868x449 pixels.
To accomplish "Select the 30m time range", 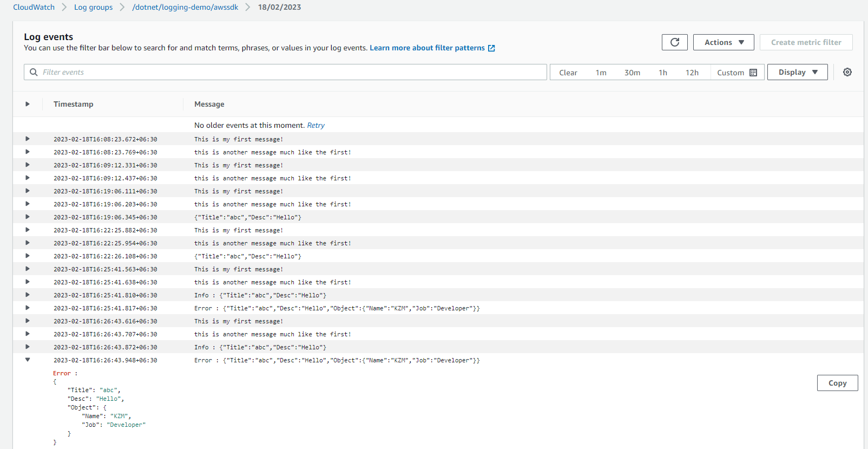I will 632,73.
